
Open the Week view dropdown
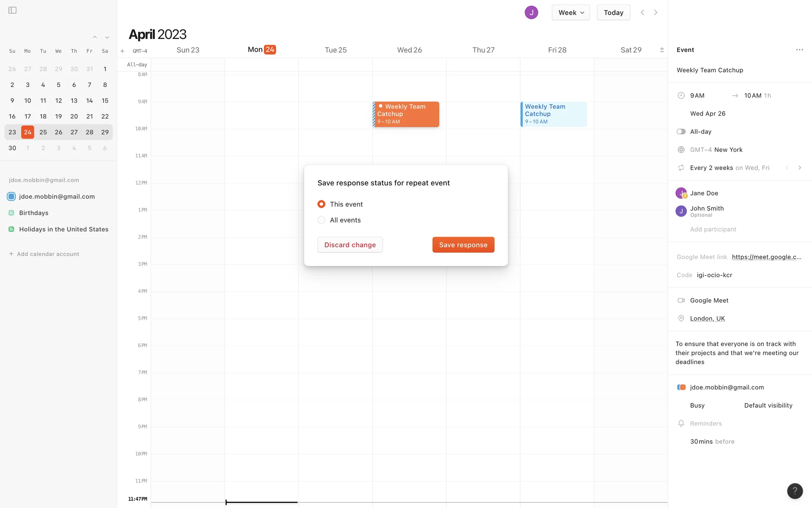[571, 13]
